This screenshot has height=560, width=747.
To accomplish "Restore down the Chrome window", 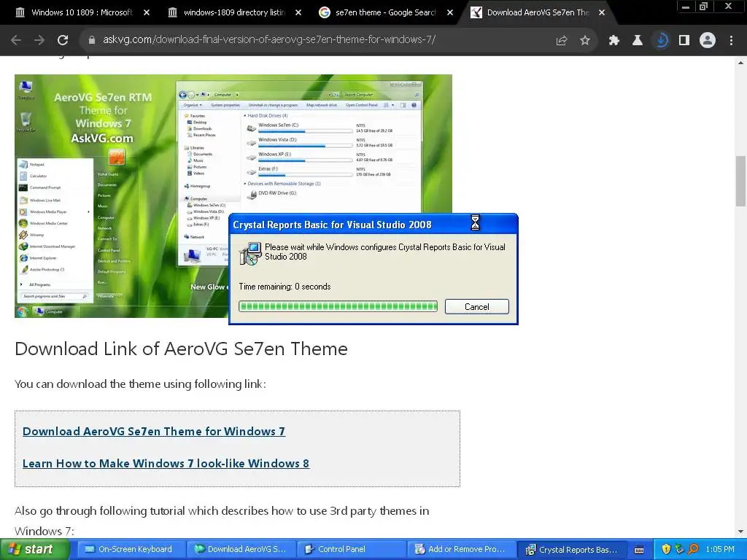I will [703, 7].
